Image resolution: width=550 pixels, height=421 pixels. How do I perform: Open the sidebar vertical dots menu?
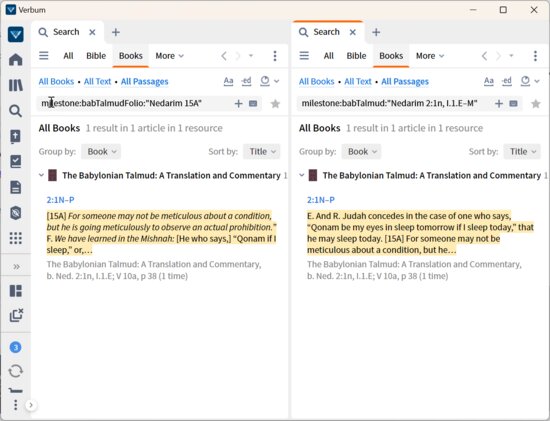(x=15, y=405)
